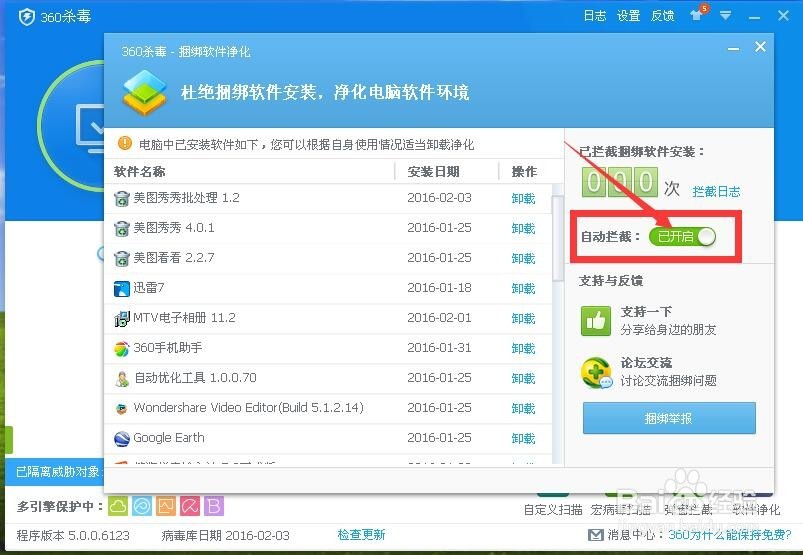Click the purple B engine icon

pyautogui.click(x=214, y=506)
